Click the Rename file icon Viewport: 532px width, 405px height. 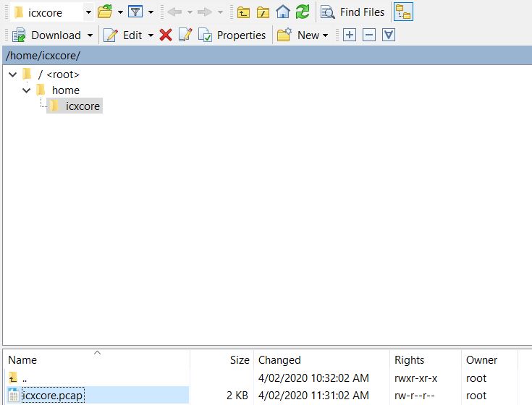(x=185, y=35)
